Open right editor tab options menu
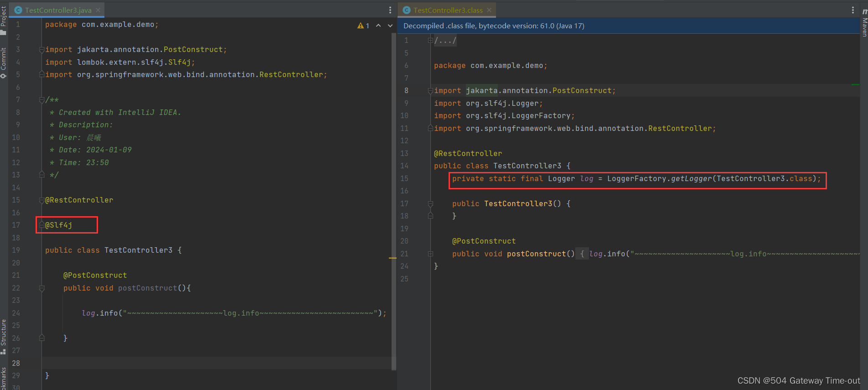This screenshot has height=390, width=868. [x=853, y=10]
